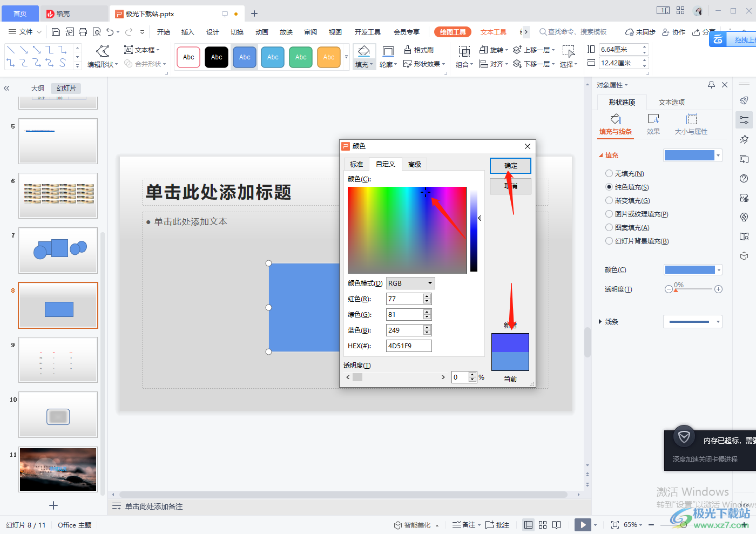The height and width of the screenshot is (534, 756).
Task: Click the Collaborate button
Action: point(674,32)
